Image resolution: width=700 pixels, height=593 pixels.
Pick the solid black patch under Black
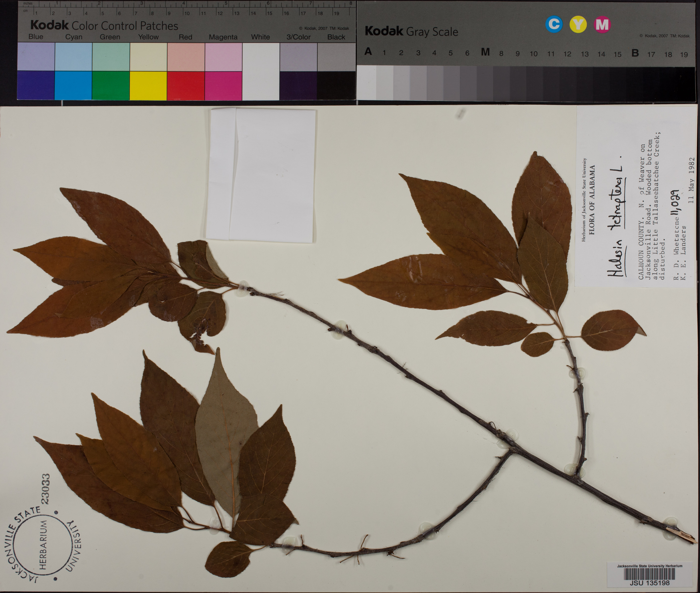pos(336,85)
